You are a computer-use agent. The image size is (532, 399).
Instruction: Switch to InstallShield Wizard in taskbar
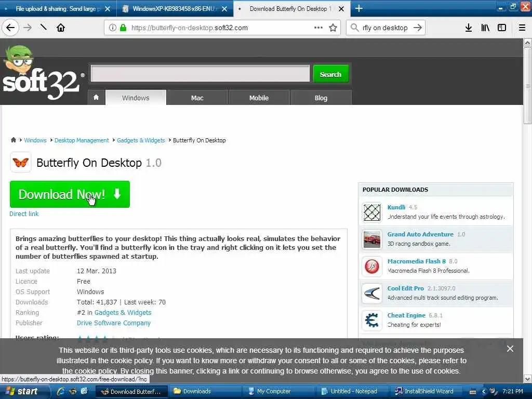pyautogui.click(x=427, y=392)
